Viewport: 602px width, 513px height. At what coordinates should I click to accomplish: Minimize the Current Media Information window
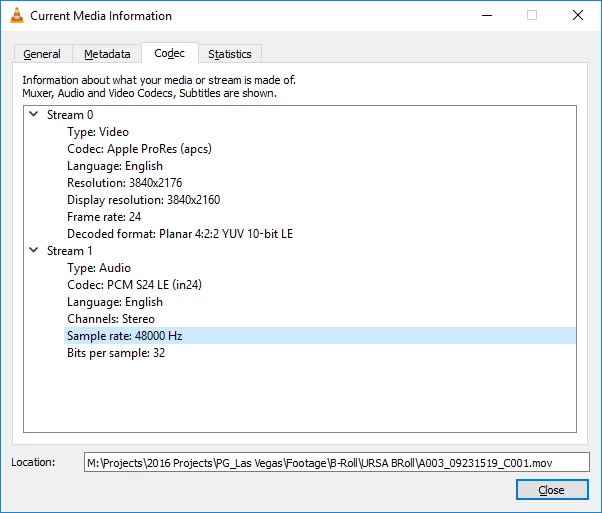point(487,15)
